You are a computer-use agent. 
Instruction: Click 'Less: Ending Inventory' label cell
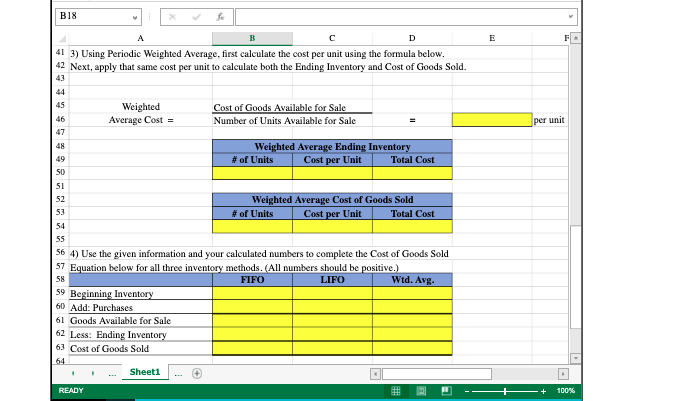click(x=141, y=334)
